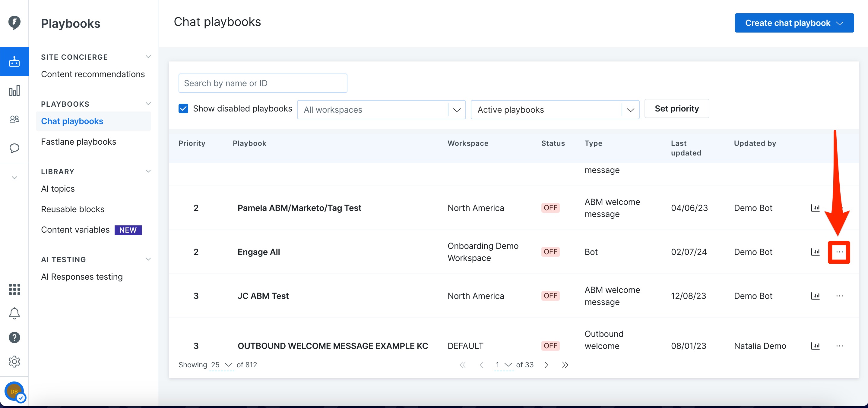Click Create chat playbook button

click(x=794, y=23)
